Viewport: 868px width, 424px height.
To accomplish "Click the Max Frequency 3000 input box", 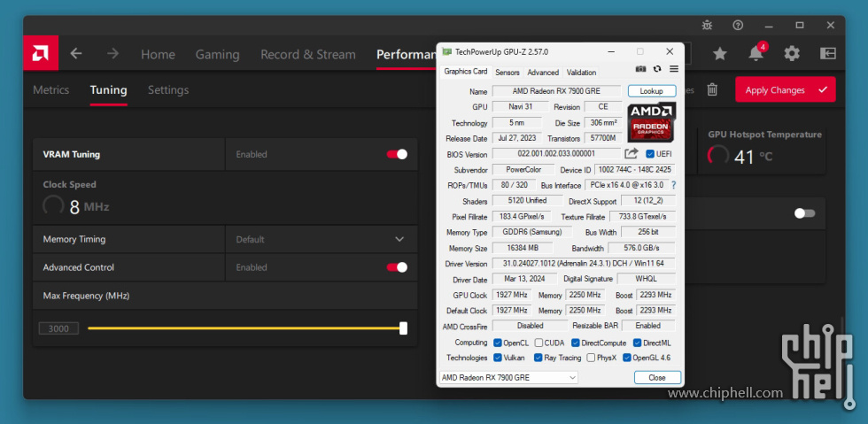I will click(58, 328).
